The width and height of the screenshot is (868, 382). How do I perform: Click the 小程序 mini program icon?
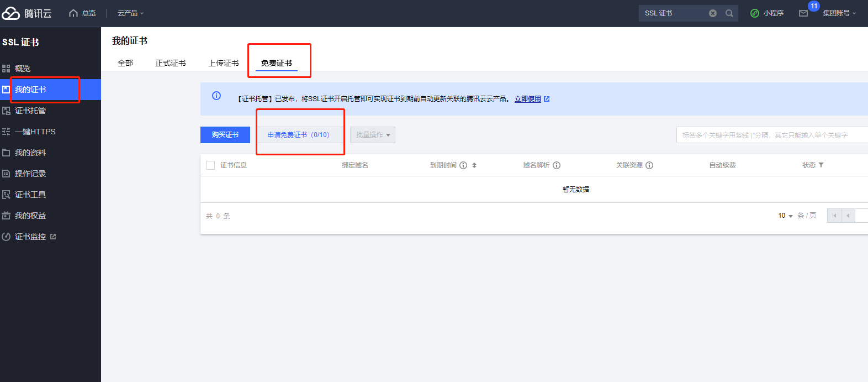755,13
